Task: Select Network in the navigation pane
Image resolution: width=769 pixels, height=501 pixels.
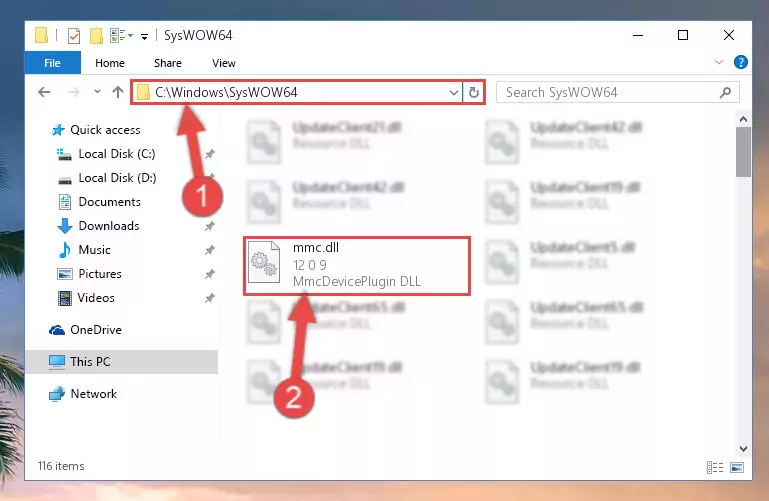Action: point(93,394)
